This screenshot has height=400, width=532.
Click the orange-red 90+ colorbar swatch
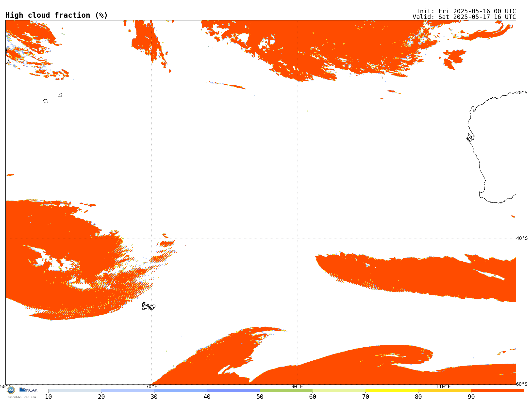tap(498, 391)
